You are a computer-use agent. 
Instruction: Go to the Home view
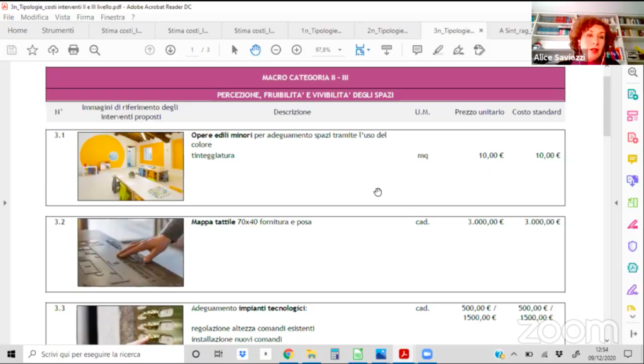click(17, 31)
